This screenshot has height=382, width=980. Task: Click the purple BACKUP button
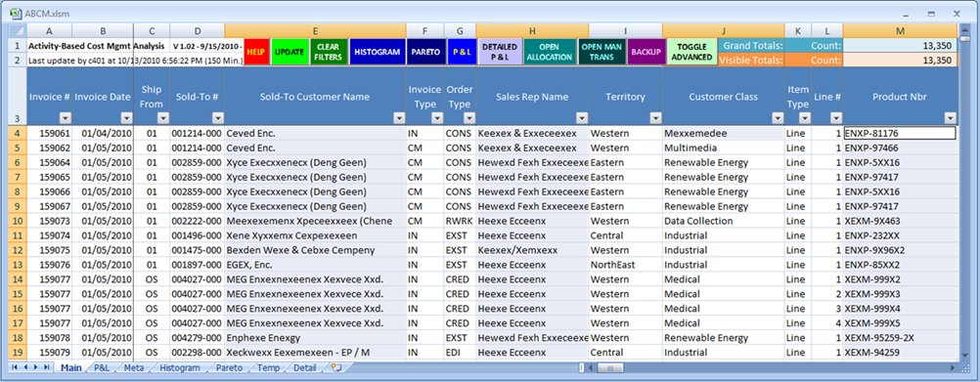click(x=646, y=53)
